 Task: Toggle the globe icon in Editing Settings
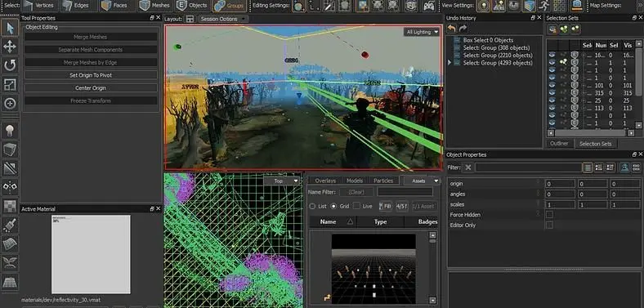coord(299,6)
